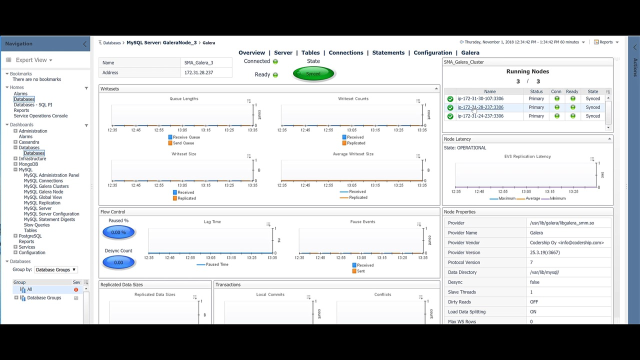Open Service Operations Console home link
The width and height of the screenshot is (640, 360).
pos(41,116)
